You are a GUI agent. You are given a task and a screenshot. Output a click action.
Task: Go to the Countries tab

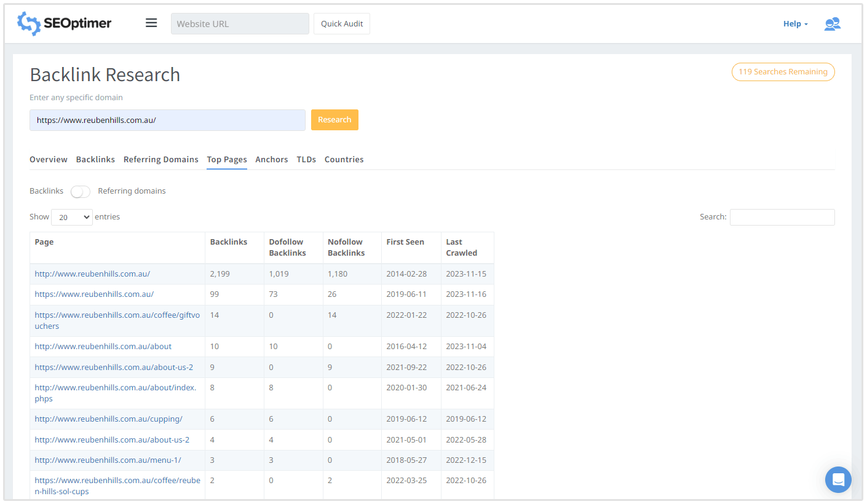(x=344, y=160)
